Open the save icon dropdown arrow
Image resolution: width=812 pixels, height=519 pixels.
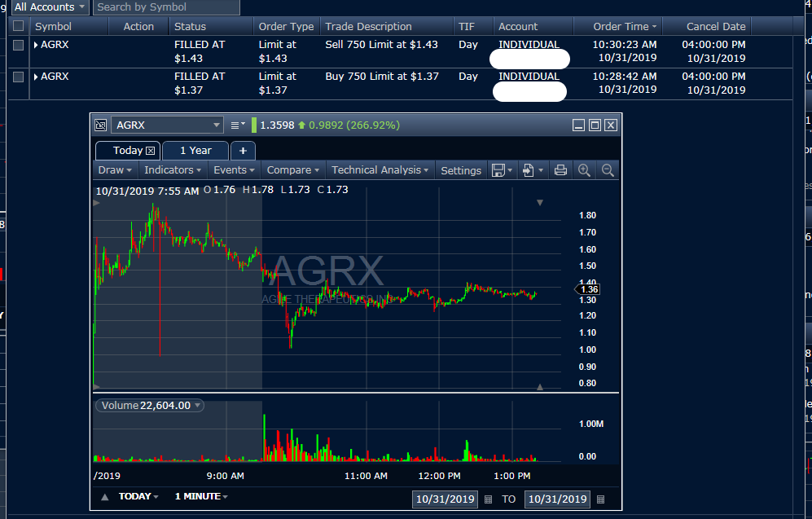[510, 170]
